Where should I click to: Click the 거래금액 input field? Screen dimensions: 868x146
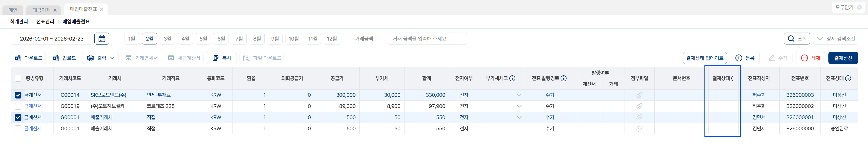[427, 39]
